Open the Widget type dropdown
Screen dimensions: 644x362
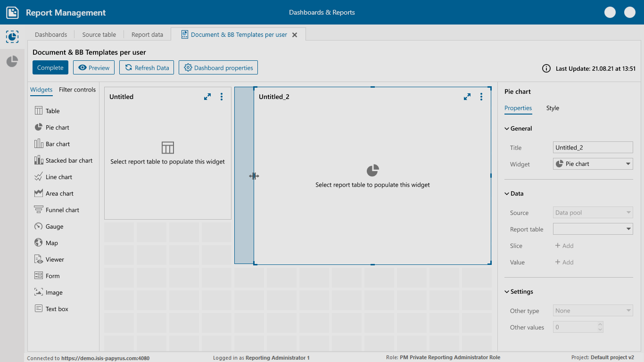pos(593,164)
